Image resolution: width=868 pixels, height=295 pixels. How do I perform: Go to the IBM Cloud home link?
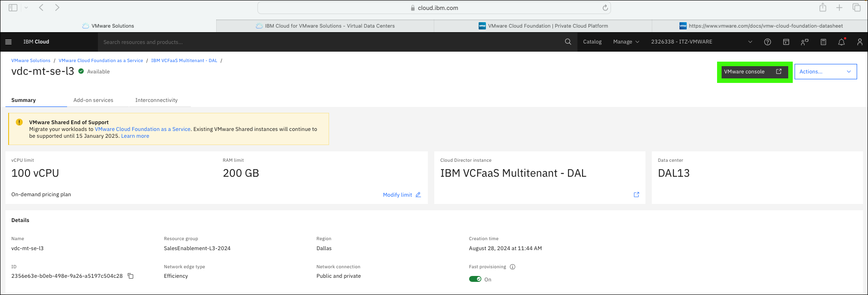pos(36,42)
